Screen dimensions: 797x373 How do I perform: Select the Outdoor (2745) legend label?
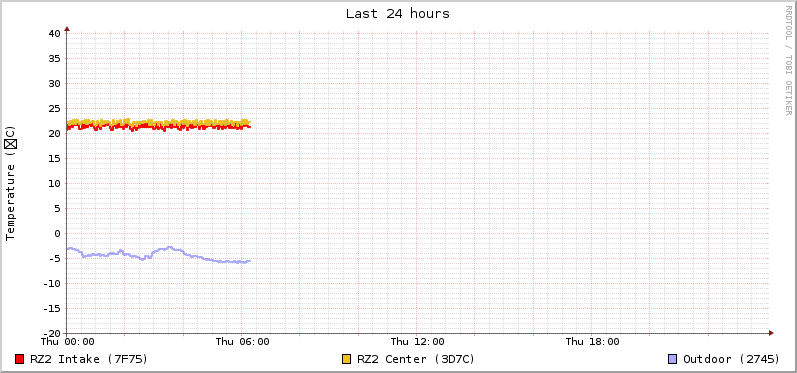731,359
